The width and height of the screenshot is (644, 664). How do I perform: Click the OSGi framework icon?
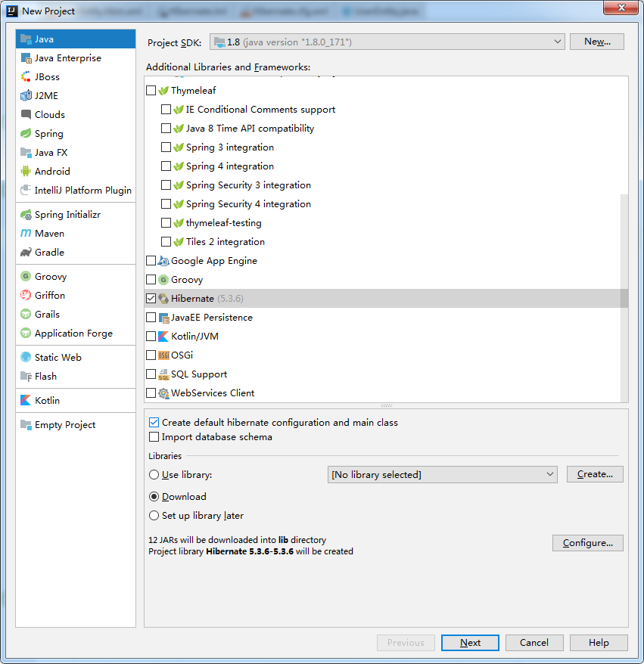pyautogui.click(x=163, y=355)
